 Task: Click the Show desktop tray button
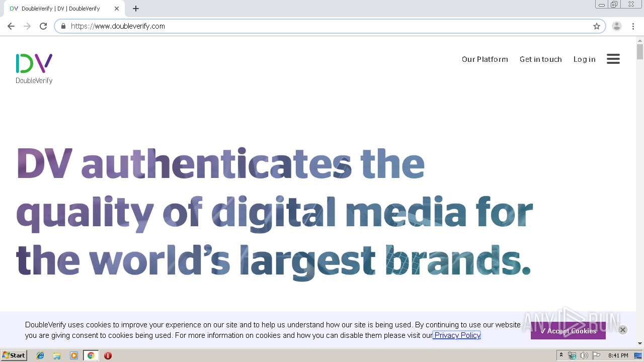(638, 355)
